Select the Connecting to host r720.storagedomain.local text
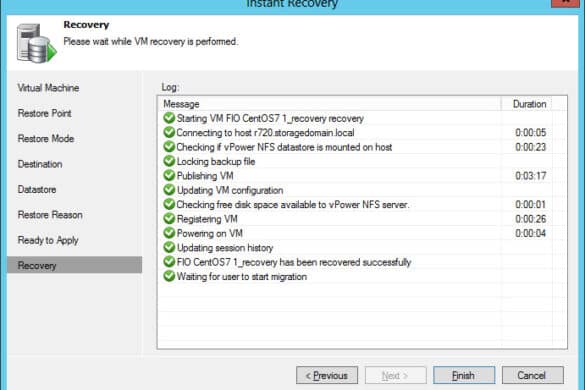 point(265,133)
